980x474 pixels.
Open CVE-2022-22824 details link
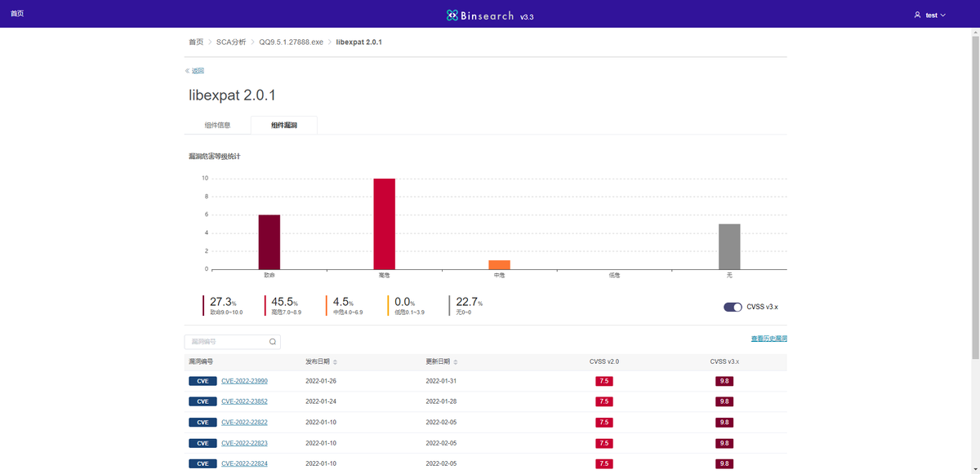[x=244, y=463]
